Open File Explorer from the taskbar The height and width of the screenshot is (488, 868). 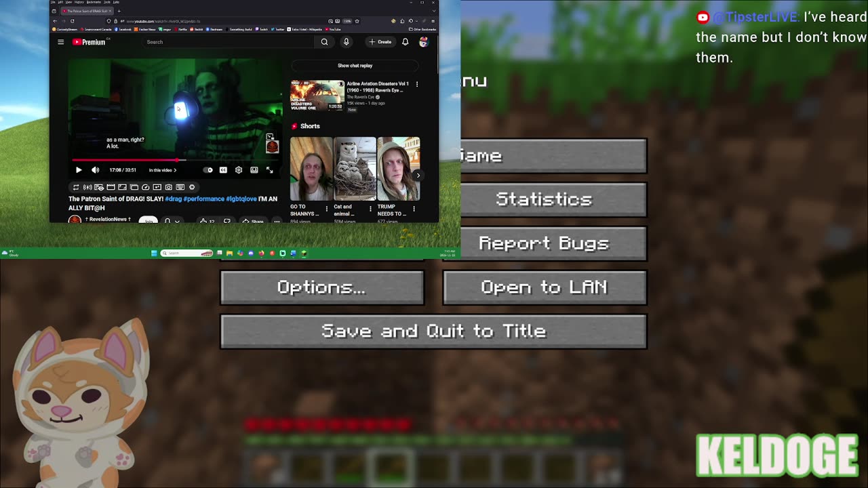[x=229, y=253]
